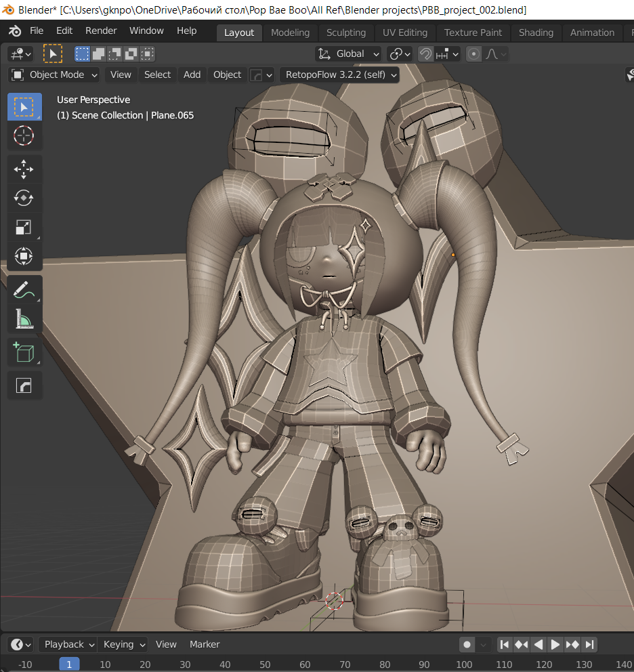Image resolution: width=634 pixels, height=672 pixels.
Task: Open the timeline Marker menu
Action: tap(205, 645)
